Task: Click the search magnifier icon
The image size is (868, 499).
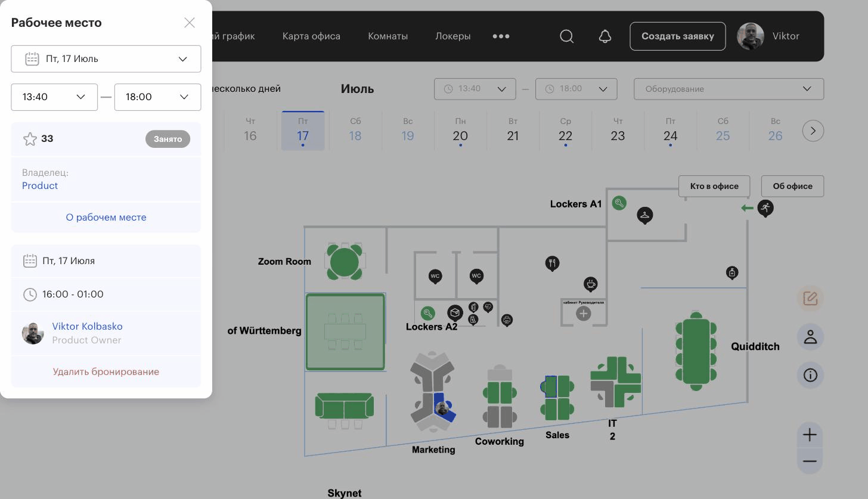Action: click(567, 36)
